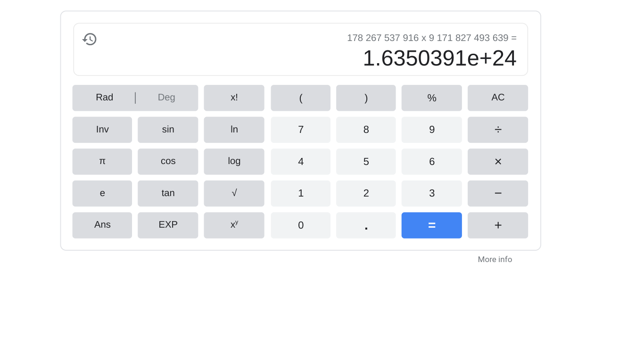
Task: Insert the pi constant
Action: pyautogui.click(x=102, y=162)
